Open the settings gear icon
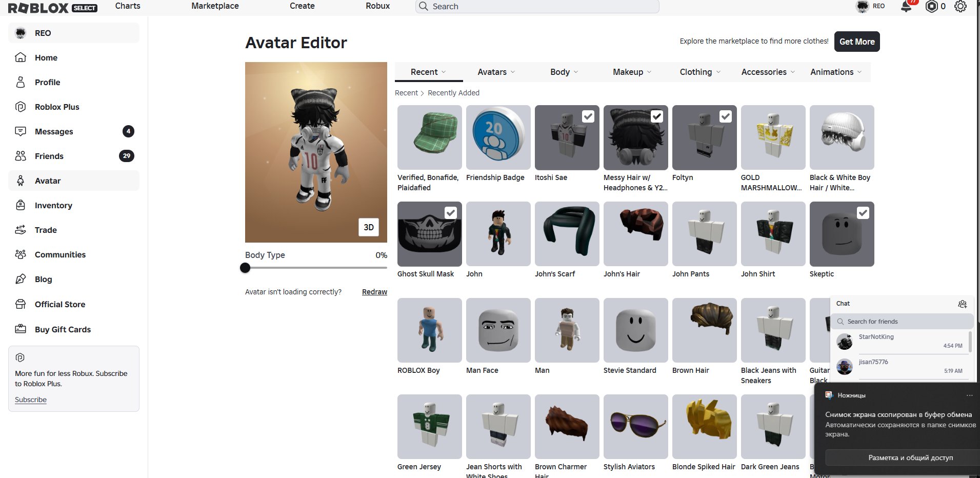This screenshot has height=478, width=980. point(960,6)
